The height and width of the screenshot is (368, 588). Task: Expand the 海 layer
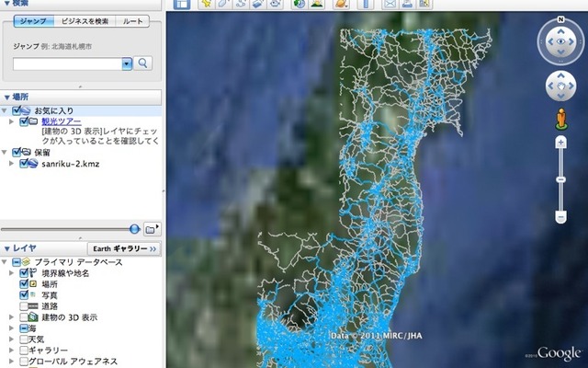pos(12,328)
